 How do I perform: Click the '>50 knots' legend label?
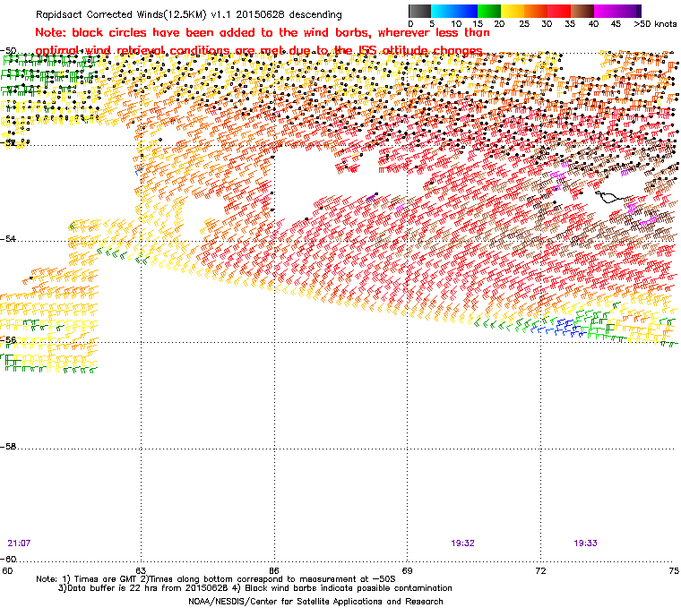pos(655,24)
